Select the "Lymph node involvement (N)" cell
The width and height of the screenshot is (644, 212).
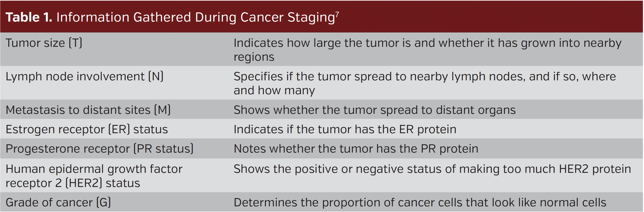(x=84, y=77)
